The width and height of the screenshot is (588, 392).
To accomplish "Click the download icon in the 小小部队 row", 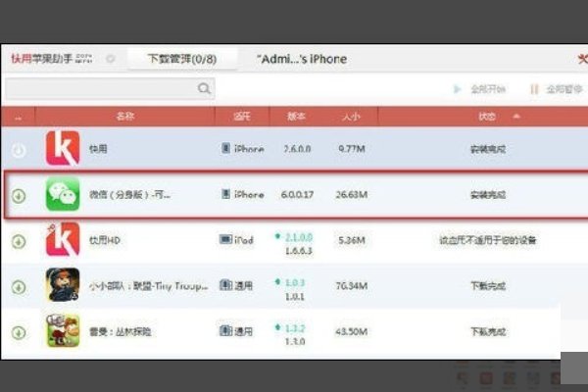I will pos(19,287).
